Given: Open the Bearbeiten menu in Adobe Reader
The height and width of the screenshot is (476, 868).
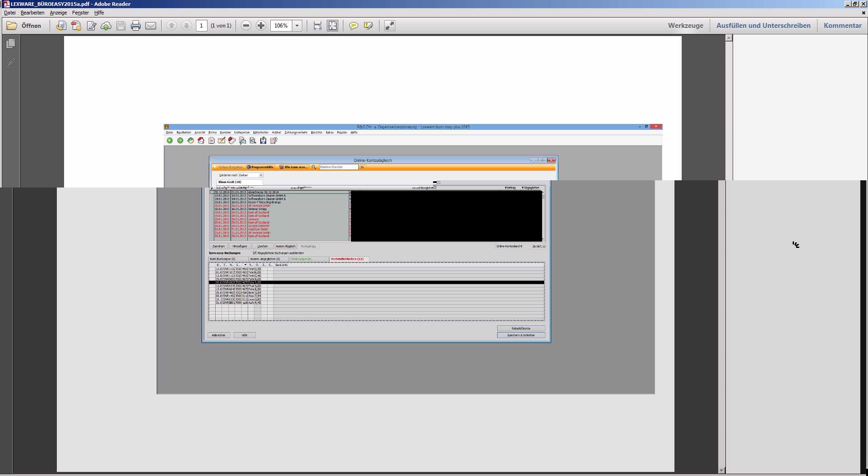Looking at the screenshot, I should tap(32, 13).
